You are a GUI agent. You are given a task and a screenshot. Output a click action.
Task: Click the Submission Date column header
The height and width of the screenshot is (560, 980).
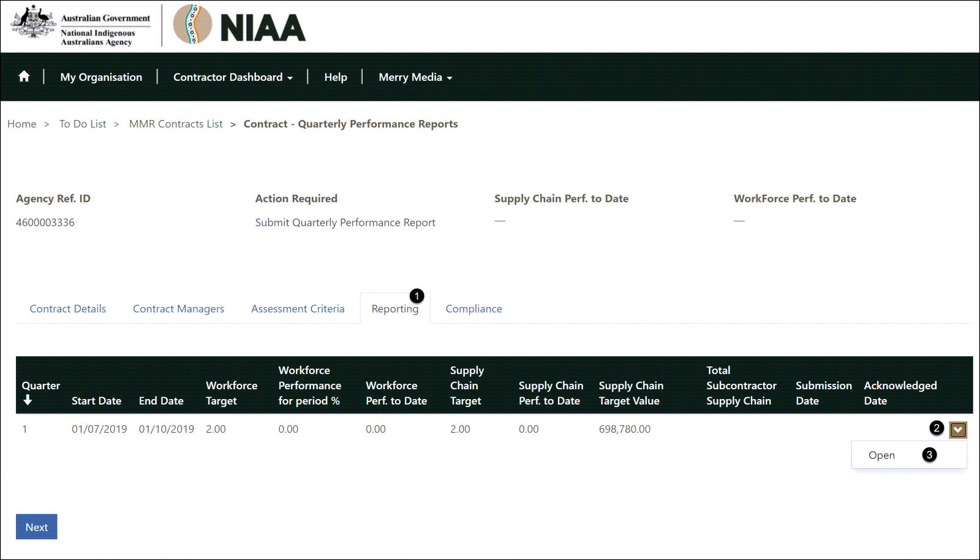coord(824,393)
